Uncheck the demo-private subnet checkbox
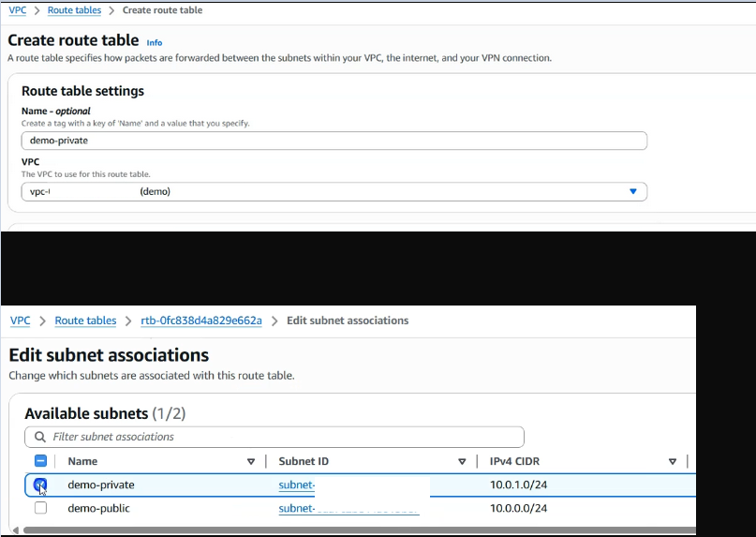The height and width of the screenshot is (537, 756). [x=40, y=485]
